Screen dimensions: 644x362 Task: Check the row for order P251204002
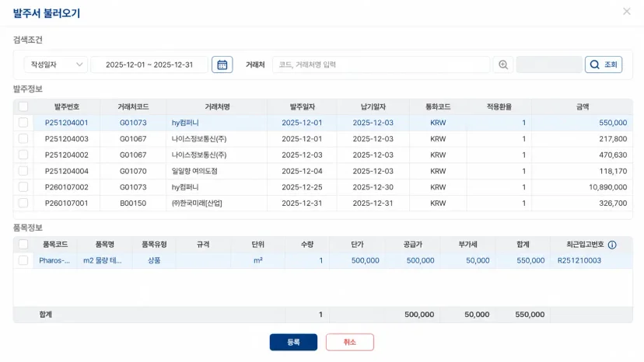click(x=23, y=155)
